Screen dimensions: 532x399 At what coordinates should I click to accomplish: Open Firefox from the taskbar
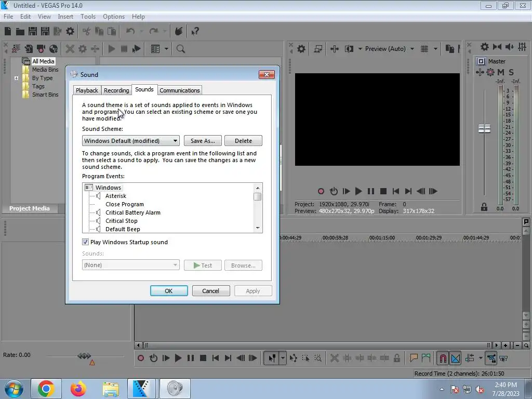78,388
